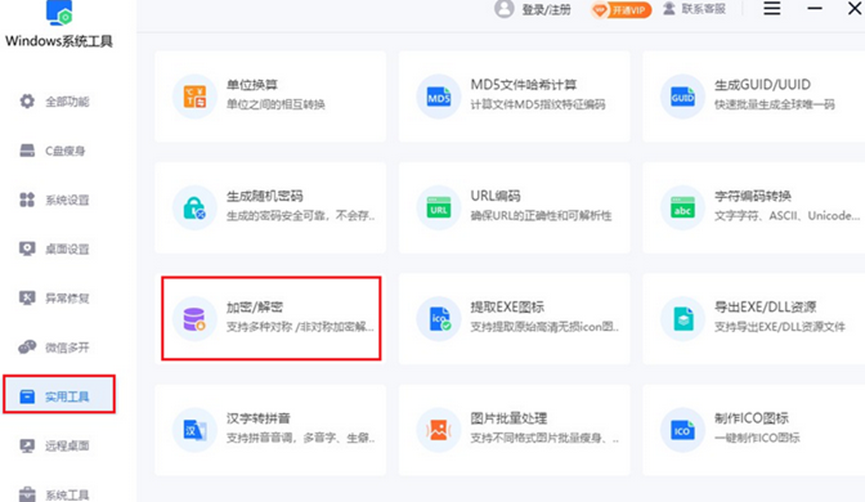The height and width of the screenshot is (502, 865).
Task: Go to 系统设置 in sidebar
Action: (56, 200)
